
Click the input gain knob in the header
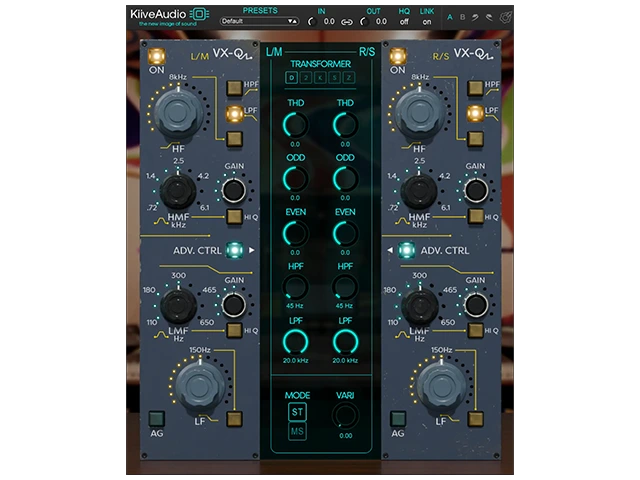coord(312,22)
